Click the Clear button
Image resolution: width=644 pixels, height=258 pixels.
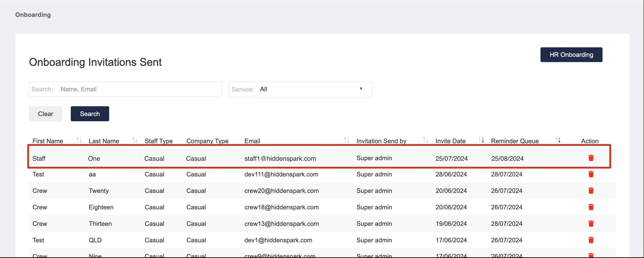(x=46, y=114)
